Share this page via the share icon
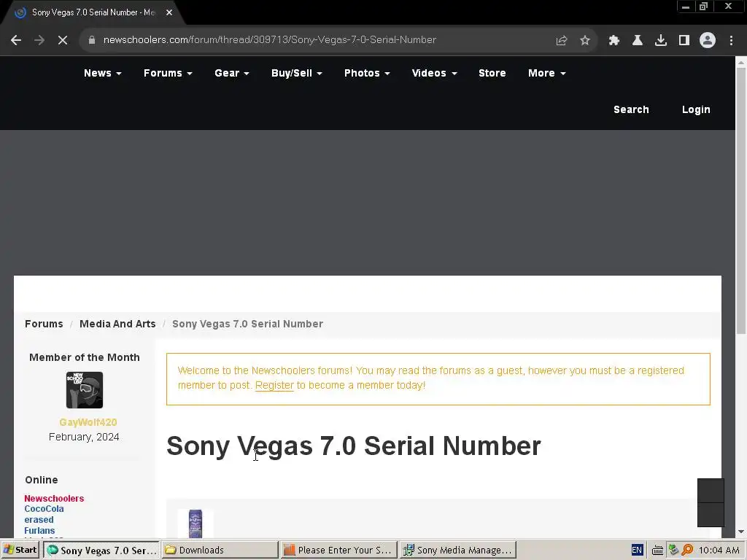747x560 pixels. (x=562, y=41)
